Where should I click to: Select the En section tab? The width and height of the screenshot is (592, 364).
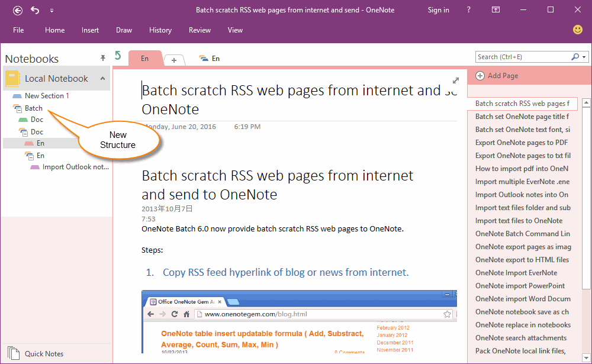[145, 59]
